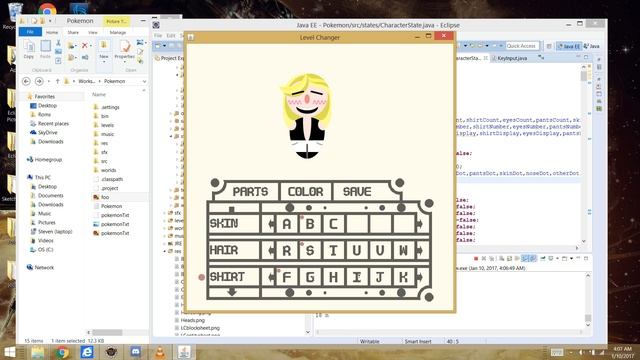The width and height of the screenshot is (640, 360).
Task: Open Internet Explorer from the taskbar
Action: (x=87, y=352)
